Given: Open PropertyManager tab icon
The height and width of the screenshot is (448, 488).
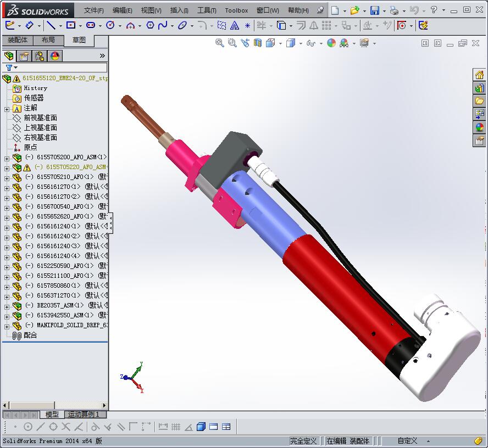Looking at the screenshot, I should click(24, 56).
